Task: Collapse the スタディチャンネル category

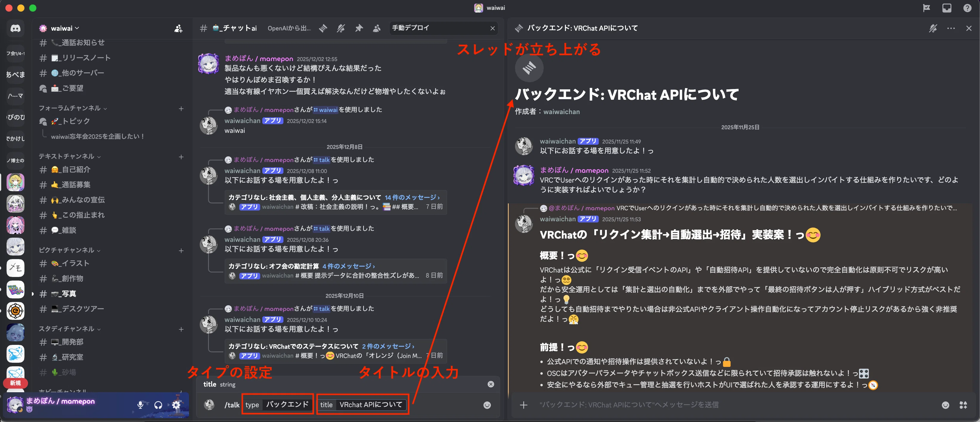Action: [x=70, y=329]
